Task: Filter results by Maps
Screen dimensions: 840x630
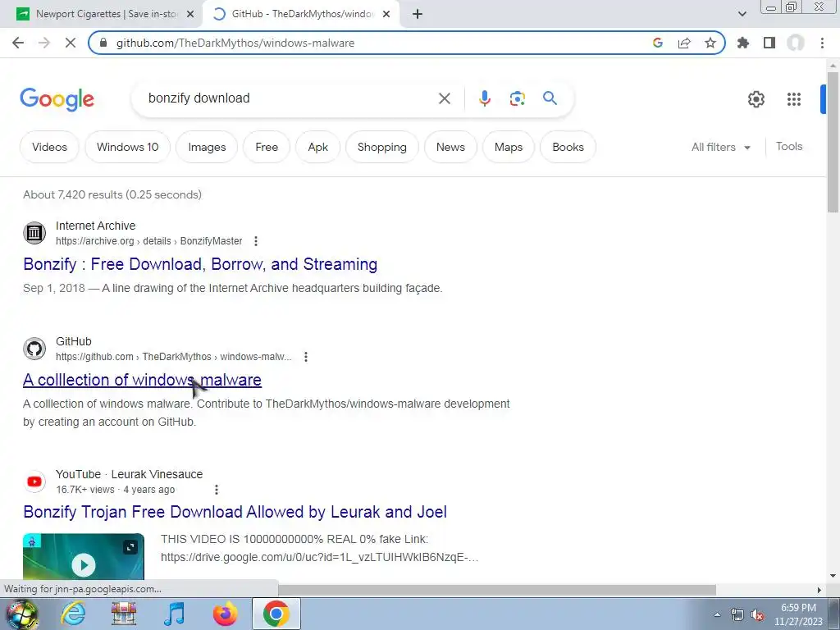Action: (x=509, y=147)
